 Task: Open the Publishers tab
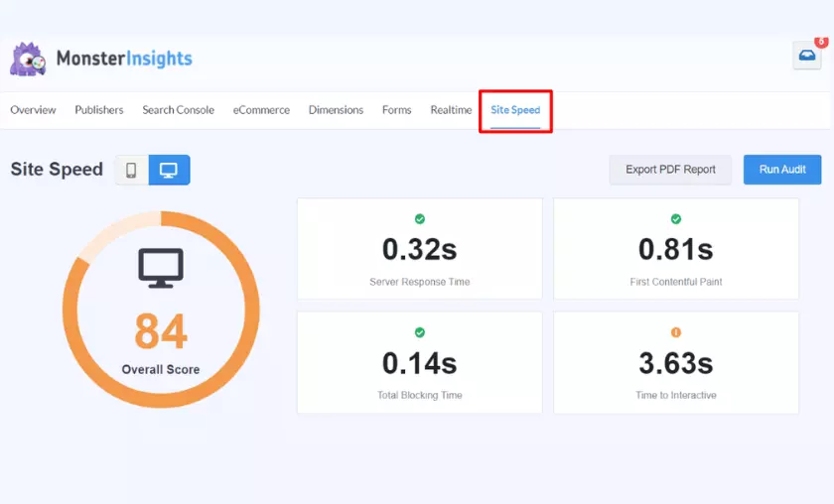pyautogui.click(x=99, y=110)
